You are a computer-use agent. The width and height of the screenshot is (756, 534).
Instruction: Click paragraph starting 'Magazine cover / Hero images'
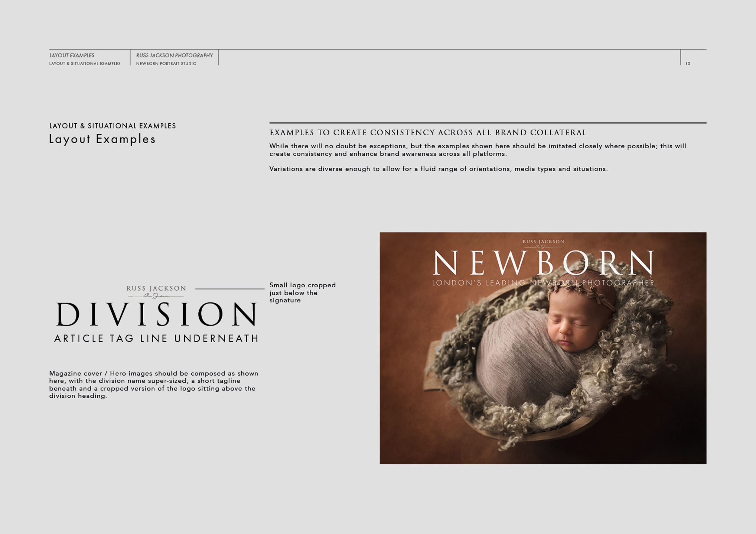click(x=153, y=384)
